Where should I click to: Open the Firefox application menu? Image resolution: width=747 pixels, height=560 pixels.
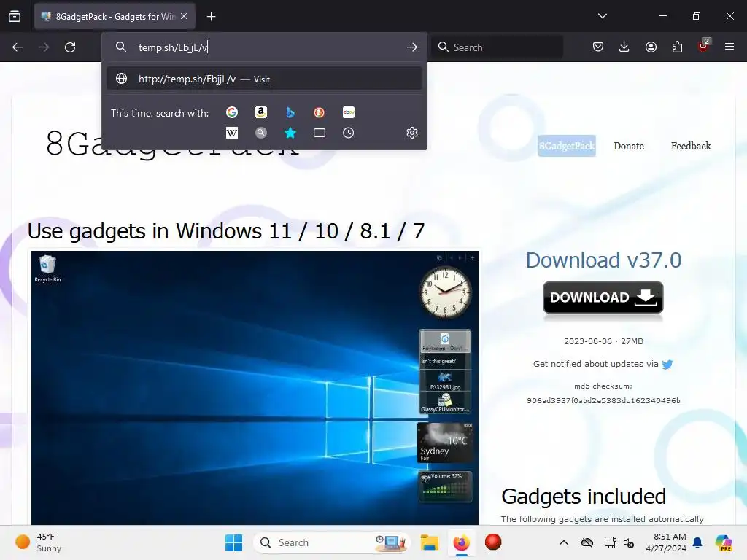pos(729,47)
